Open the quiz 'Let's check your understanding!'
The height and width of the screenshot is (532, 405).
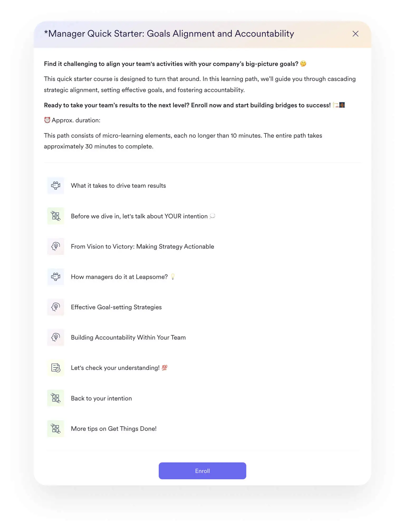115,368
